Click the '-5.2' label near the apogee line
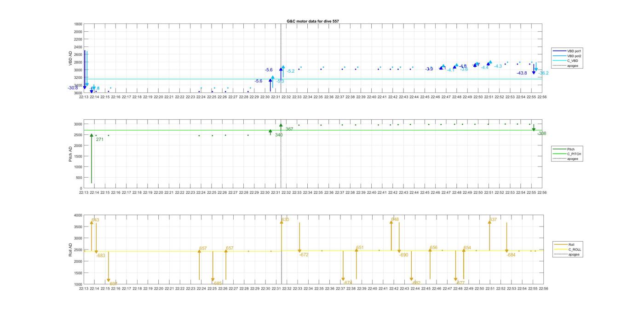Viewport: 644px width, 319px height. point(291,71)
